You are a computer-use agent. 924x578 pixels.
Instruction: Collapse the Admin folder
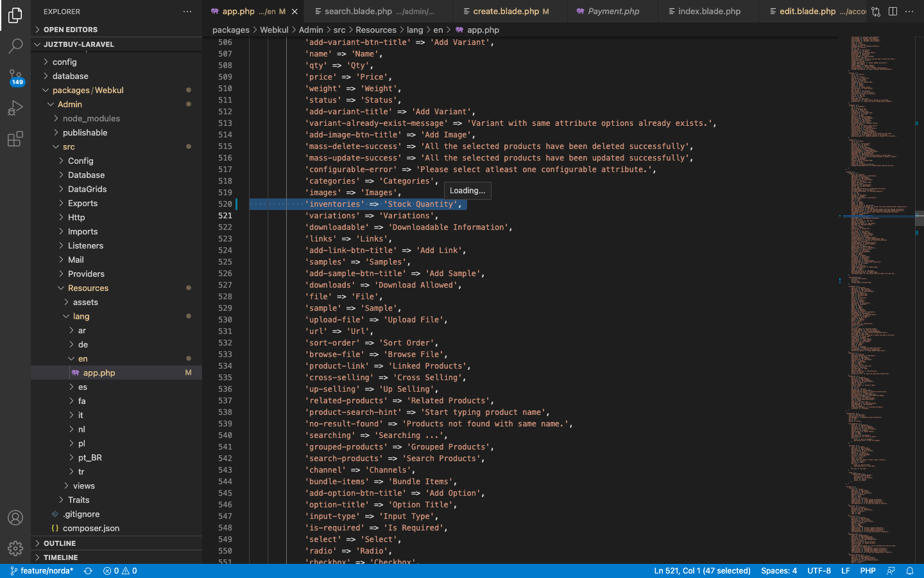coord(116,105)
